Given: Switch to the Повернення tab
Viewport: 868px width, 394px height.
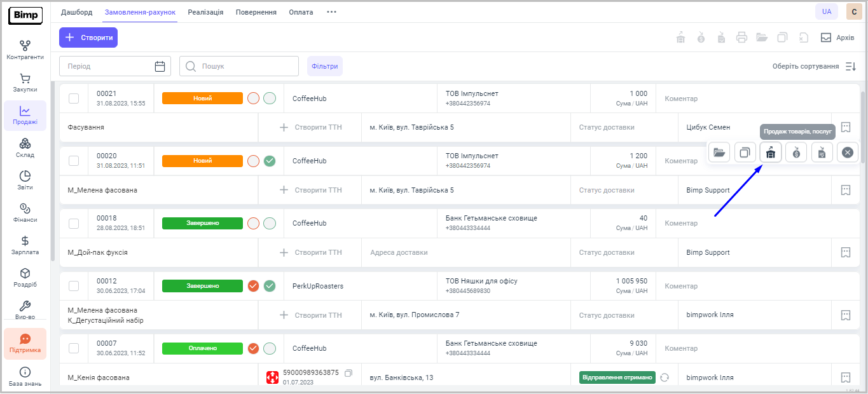Looking at the screenshot, I should click(256, 12).
